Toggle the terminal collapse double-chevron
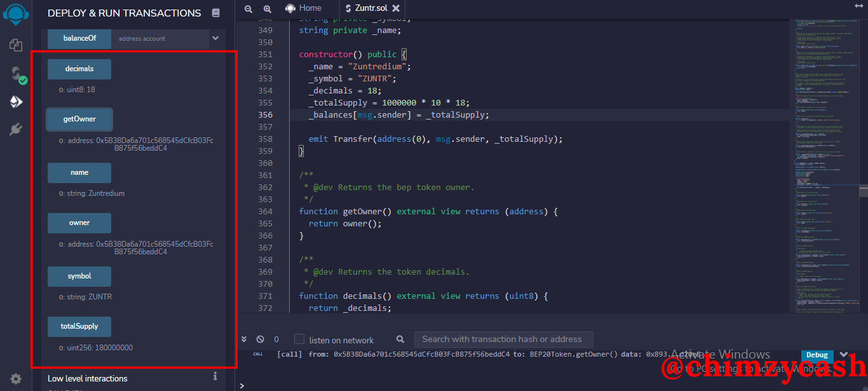Screen dimensions: 868x391 244,340
